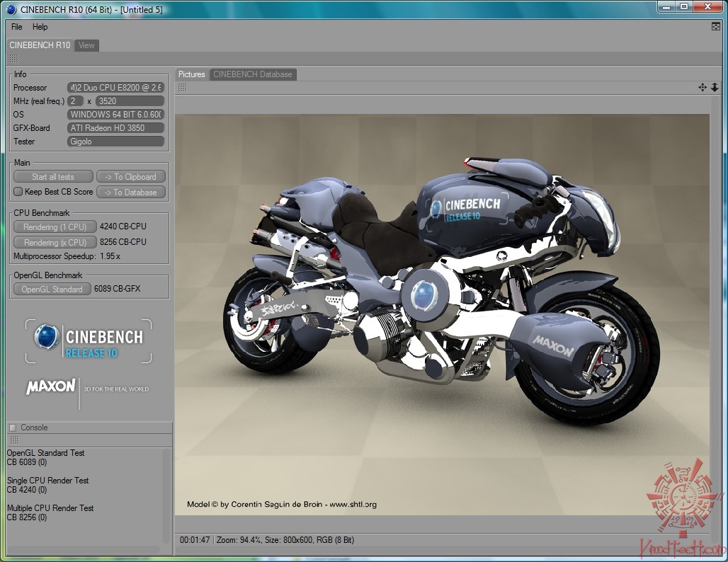Switch to the View tab
Screen dimensions: 728x562
point(86,45)
